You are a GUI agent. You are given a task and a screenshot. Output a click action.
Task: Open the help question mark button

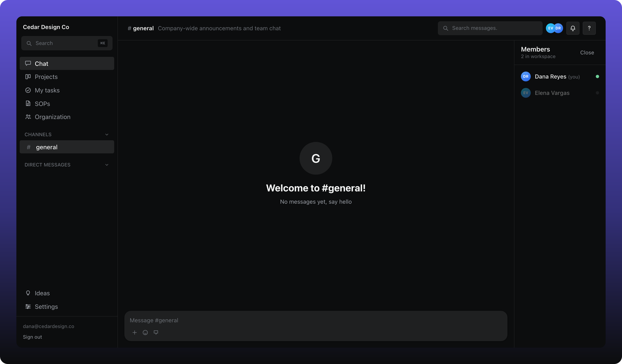[589, 28]
